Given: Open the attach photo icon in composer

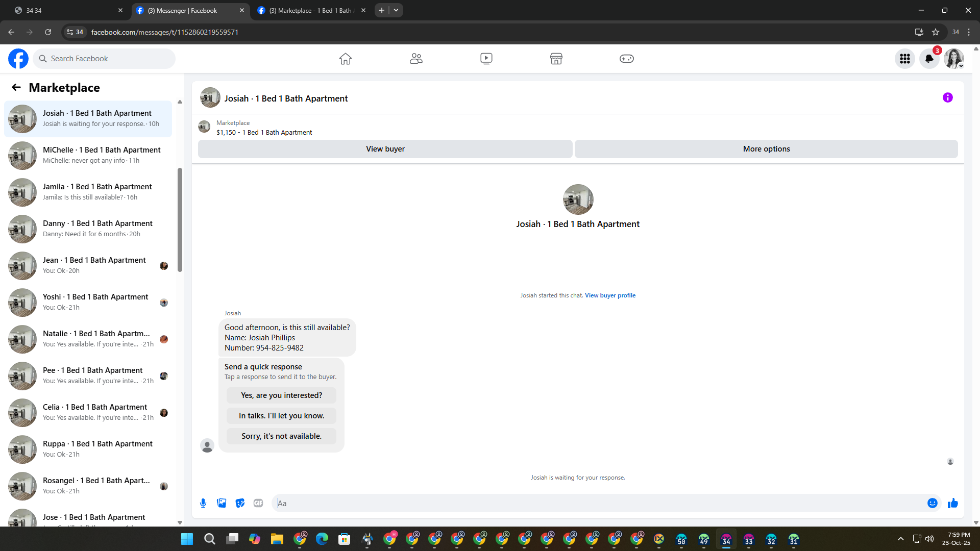Looking at the screenshot, I should (222, 503).
